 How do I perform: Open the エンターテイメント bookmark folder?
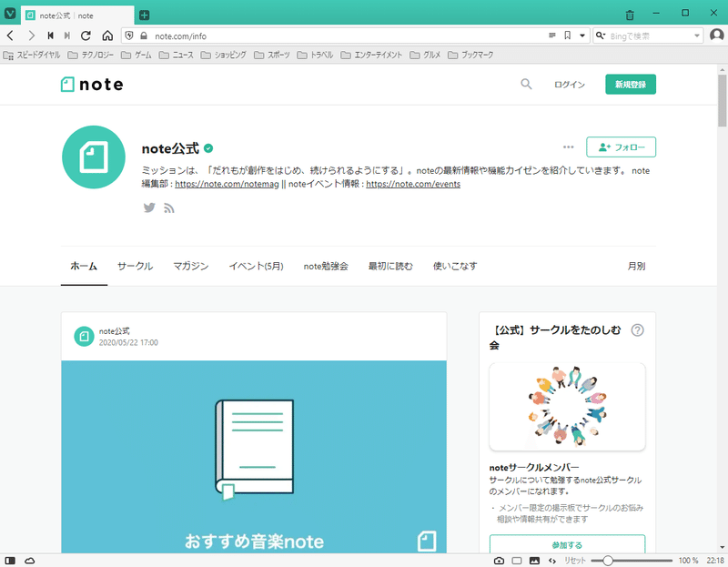point(371,55)
